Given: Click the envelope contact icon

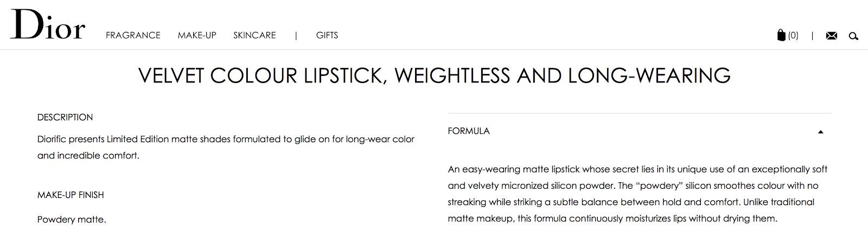Looking at the screenshot, I should (831, 36).
